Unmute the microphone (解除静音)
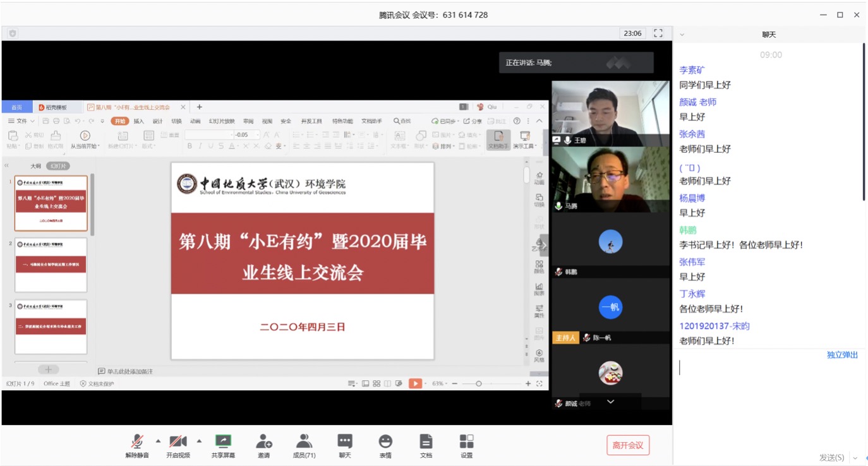 [137, 445]
